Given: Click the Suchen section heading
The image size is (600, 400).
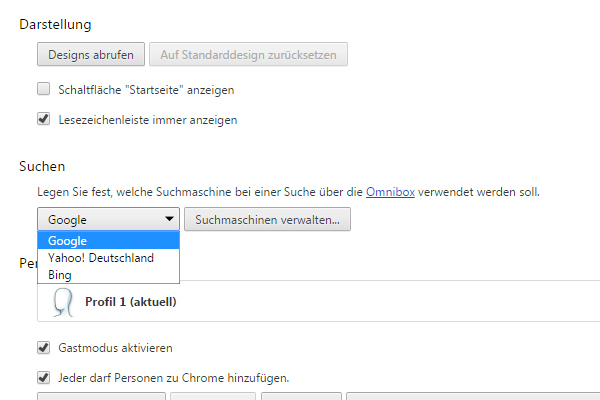Looking at the screenshot, I should 42,165.
